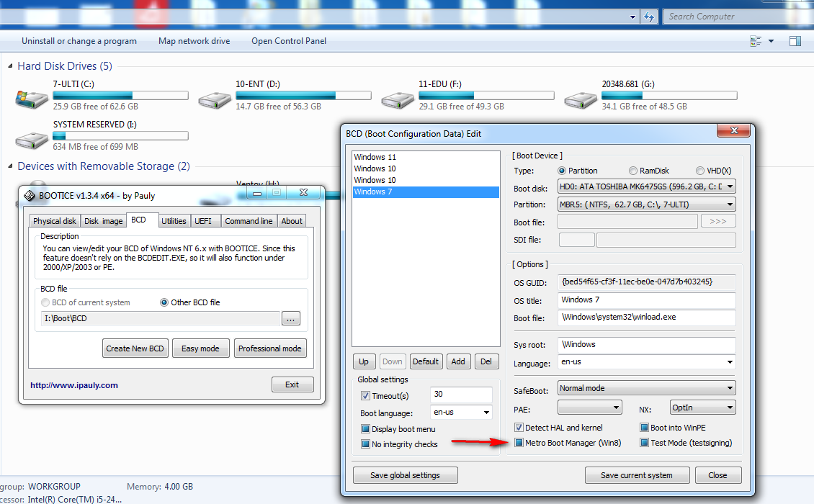Enable Boot into WinPE checkbox
The width and height of the screenshot is (814, 504).
644,427
